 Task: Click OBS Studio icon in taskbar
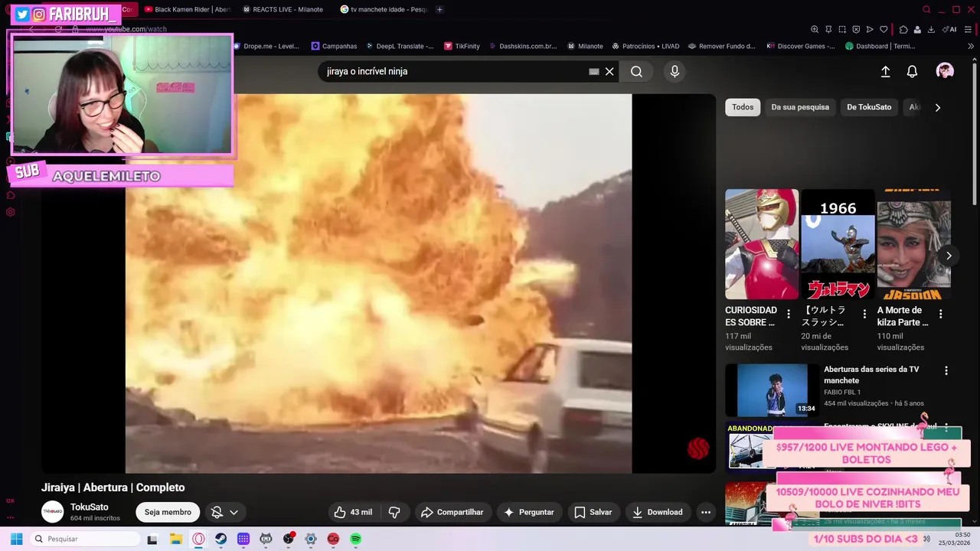pyautogui.click(x=288, y=539)
